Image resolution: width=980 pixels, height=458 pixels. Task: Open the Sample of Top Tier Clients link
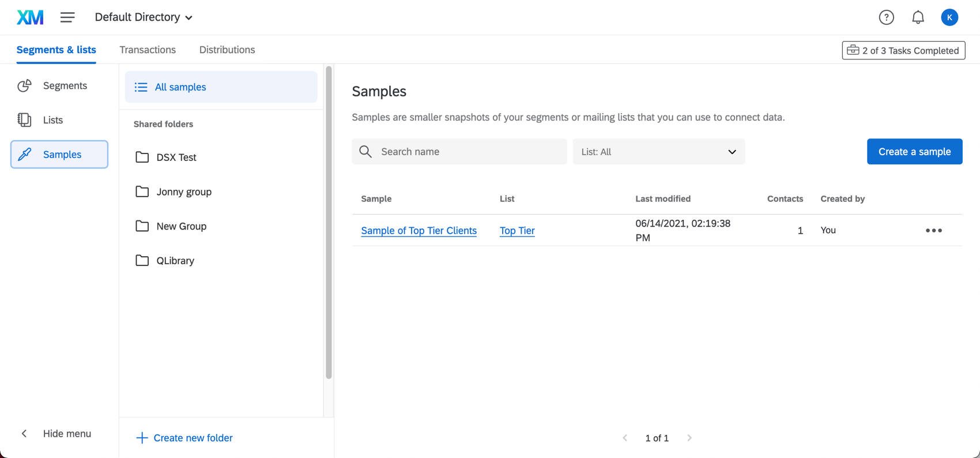[419, 231]
